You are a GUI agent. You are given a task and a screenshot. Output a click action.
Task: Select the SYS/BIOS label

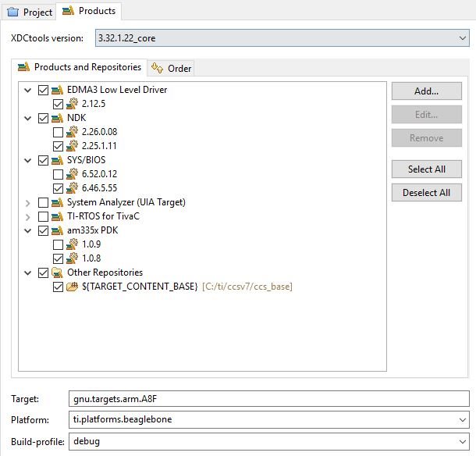point(87,160)
